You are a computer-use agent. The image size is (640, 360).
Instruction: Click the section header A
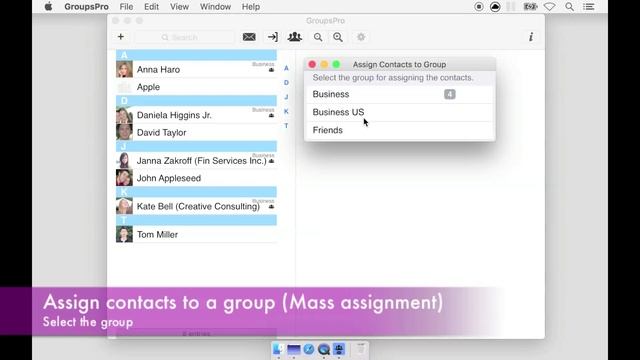pyautogui.click(x=196, y=55)
